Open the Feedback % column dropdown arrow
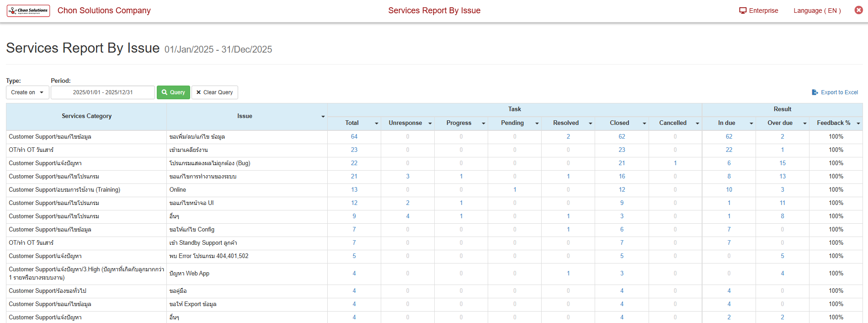The height and width of the screenshot is (323, 868). coord(858,124)
